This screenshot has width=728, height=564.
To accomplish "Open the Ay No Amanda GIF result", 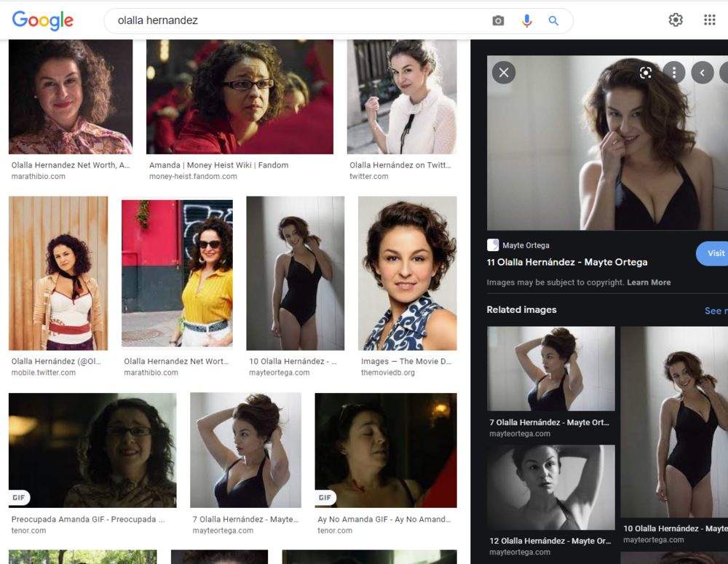I will pyautogui.click(x=385, y=450).
